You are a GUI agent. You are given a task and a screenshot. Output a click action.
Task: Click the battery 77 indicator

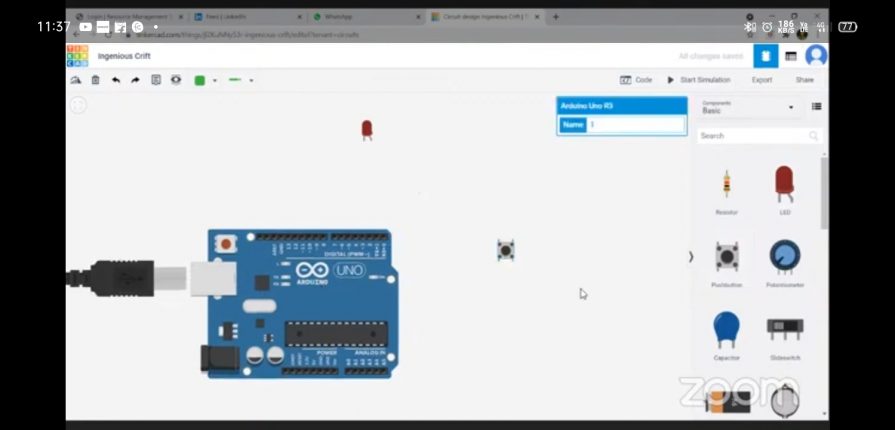click(x=848, y=27)
